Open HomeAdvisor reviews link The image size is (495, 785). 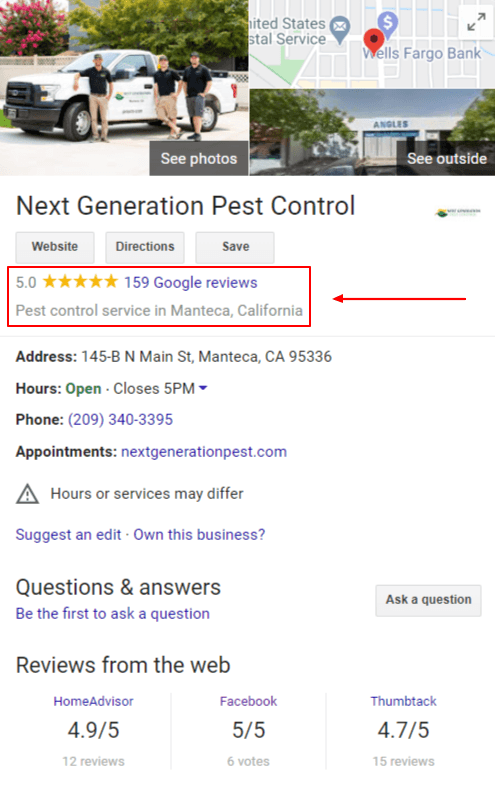94,701
